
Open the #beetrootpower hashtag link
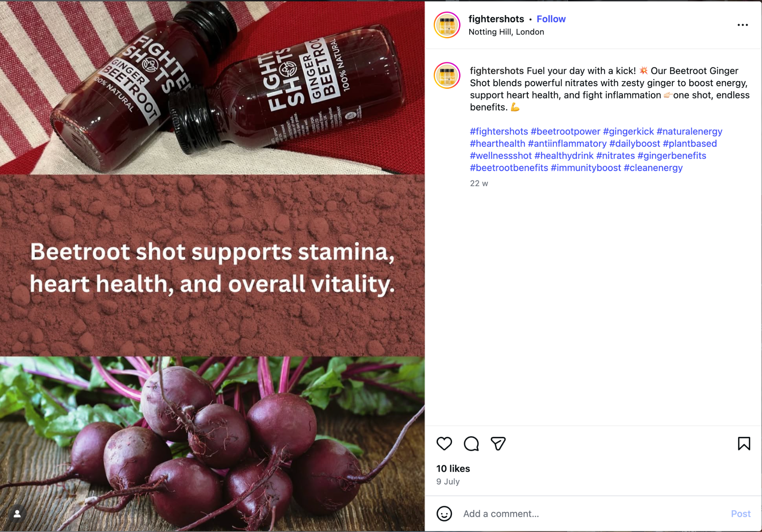pyautogui.click(x=565, y=131)
